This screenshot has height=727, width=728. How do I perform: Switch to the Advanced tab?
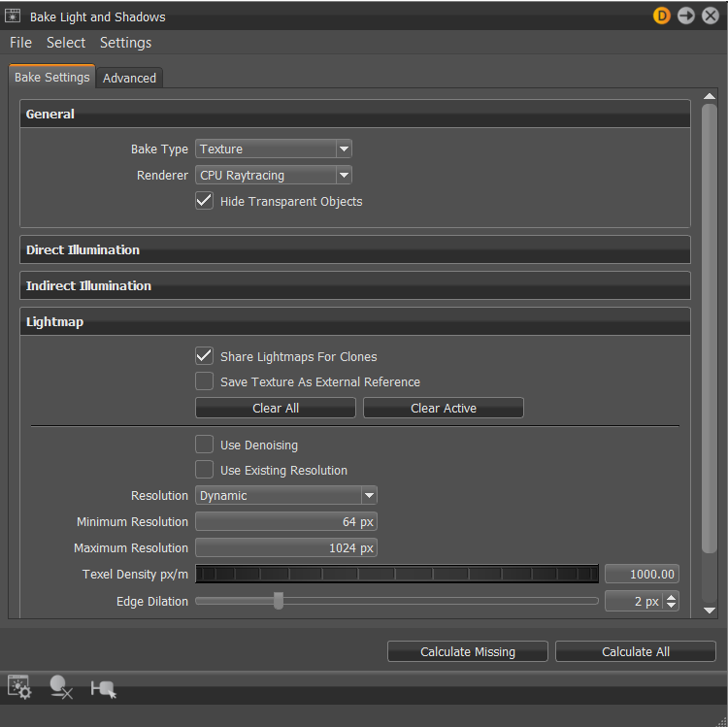(129, 78)
